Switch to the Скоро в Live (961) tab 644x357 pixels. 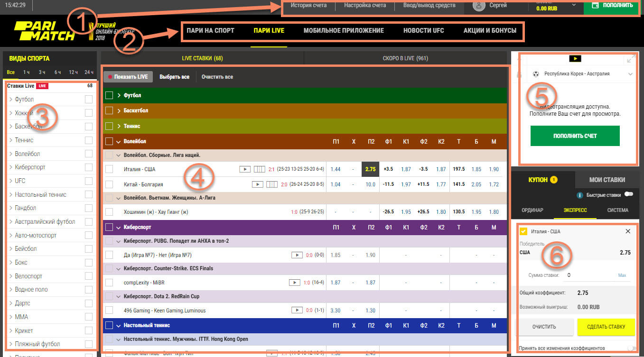click(x=405, y=58)
